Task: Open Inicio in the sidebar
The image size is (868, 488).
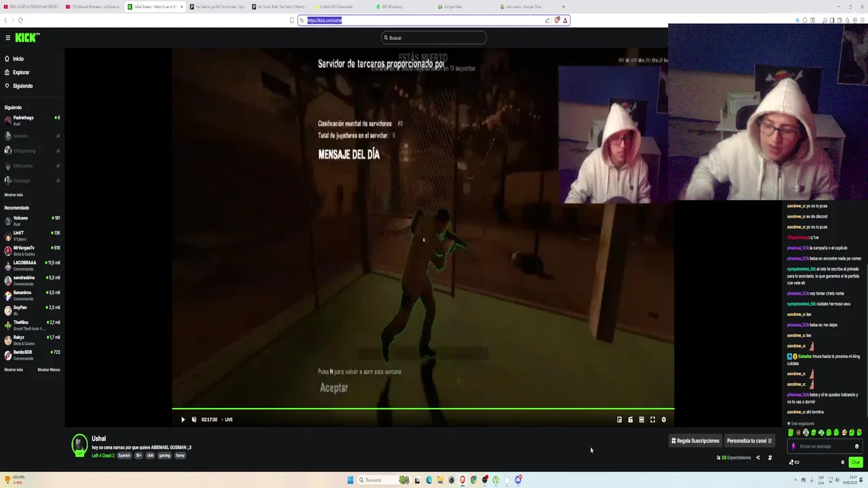Action: (14, 59)
